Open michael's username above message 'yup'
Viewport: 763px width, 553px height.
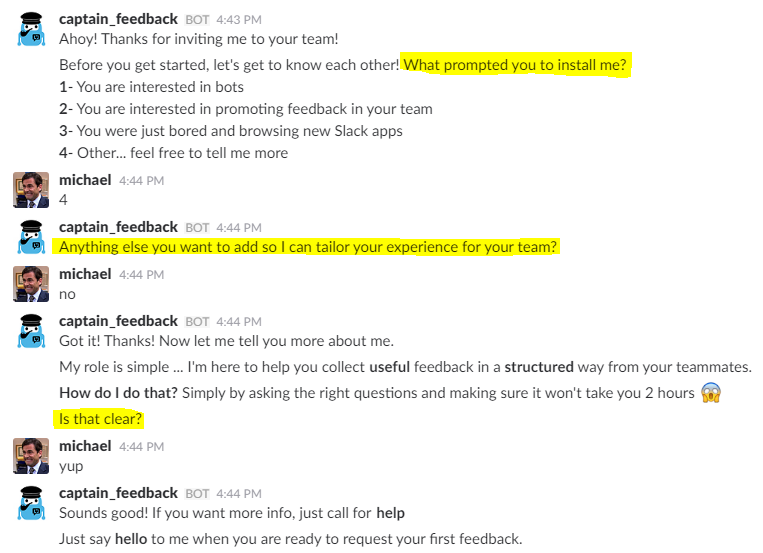(85, 446)
